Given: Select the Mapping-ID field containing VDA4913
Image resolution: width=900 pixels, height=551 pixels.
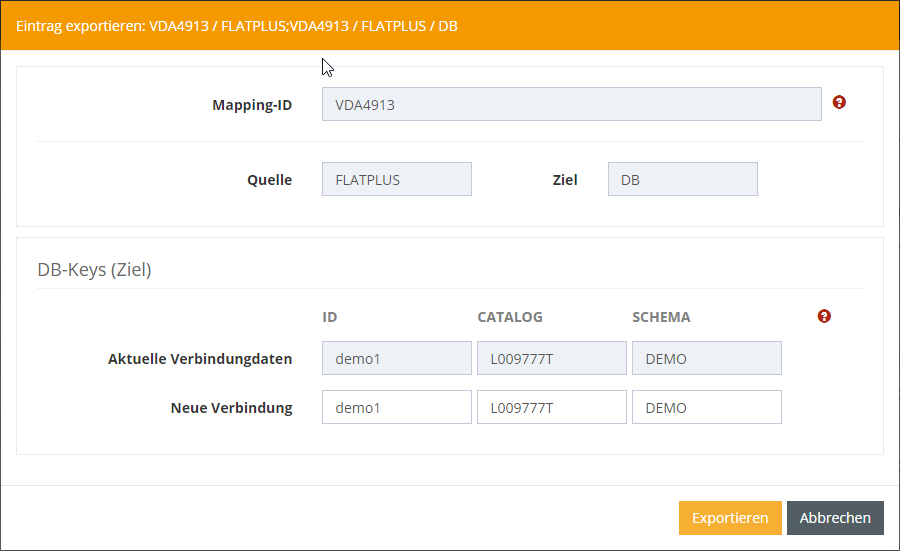Looking at the screenshot, I should (571, 104).
